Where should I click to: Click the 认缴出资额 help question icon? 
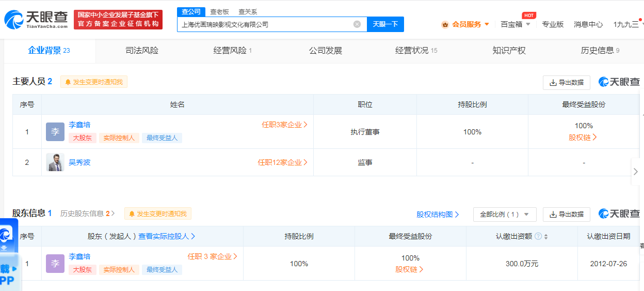[x=538, y=236]
